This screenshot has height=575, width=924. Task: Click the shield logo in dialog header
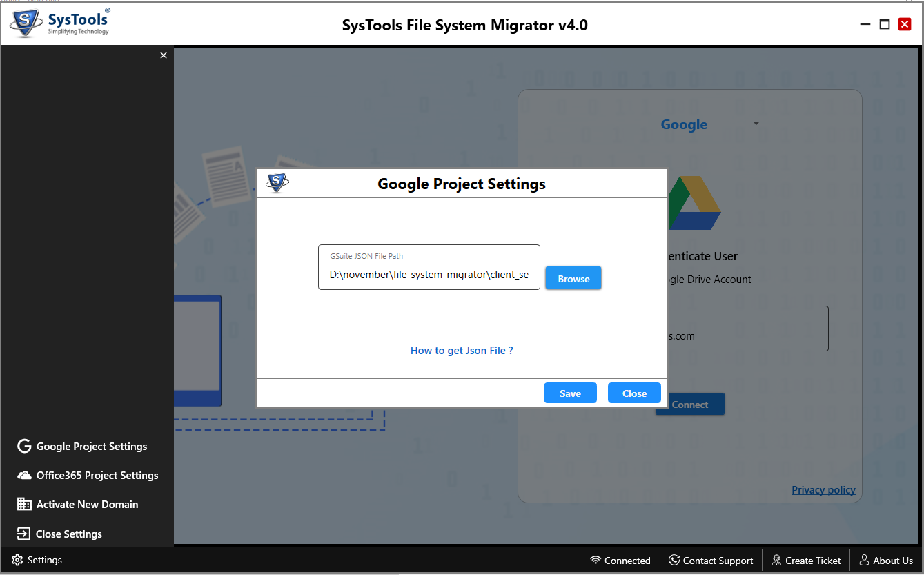tap(277, 184)
